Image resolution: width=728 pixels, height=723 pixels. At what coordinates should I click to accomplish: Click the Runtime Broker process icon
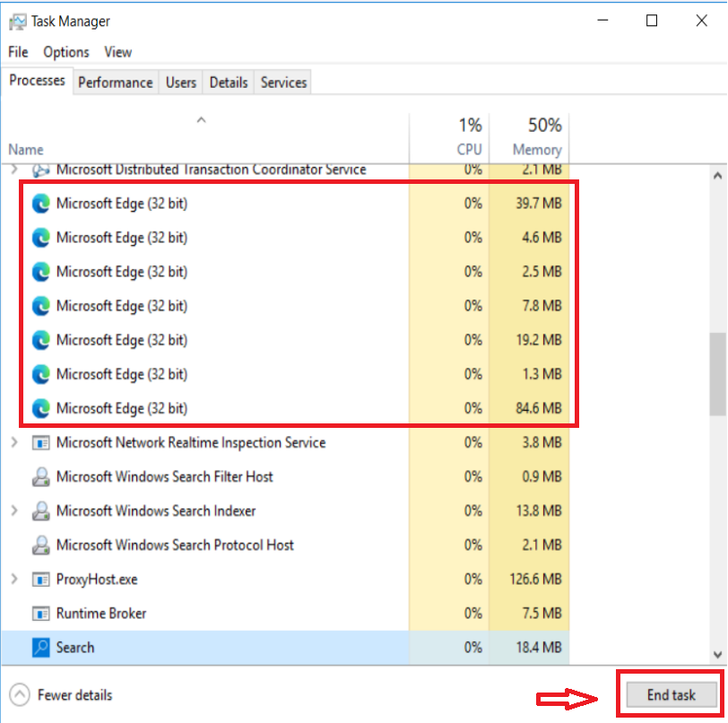(x=41, y=614)
